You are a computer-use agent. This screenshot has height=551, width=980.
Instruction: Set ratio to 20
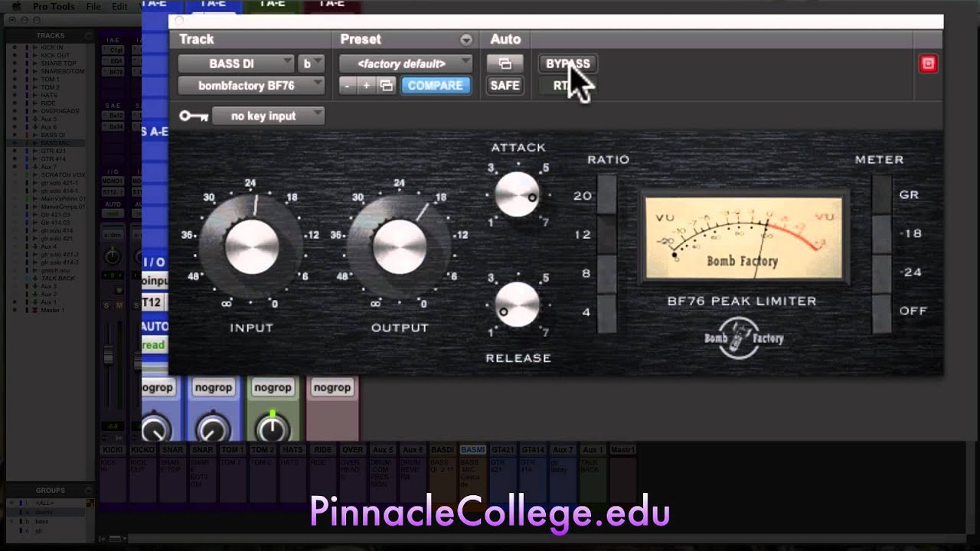(606, 195)
